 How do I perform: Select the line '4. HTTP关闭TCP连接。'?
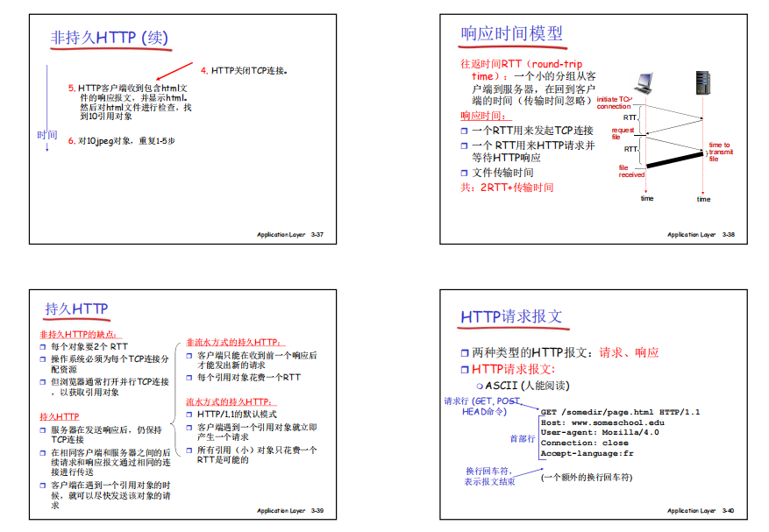click(244, 71)
